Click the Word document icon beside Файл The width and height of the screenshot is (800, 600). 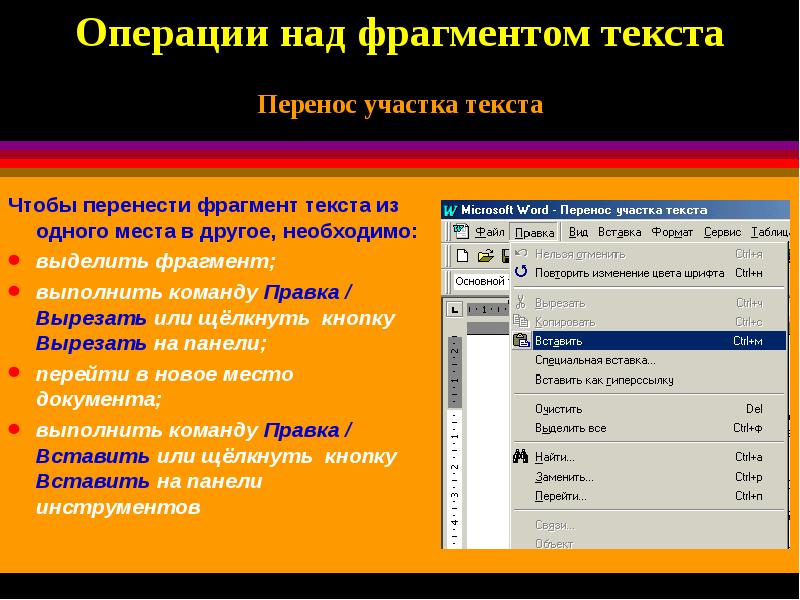coord(461,232)
